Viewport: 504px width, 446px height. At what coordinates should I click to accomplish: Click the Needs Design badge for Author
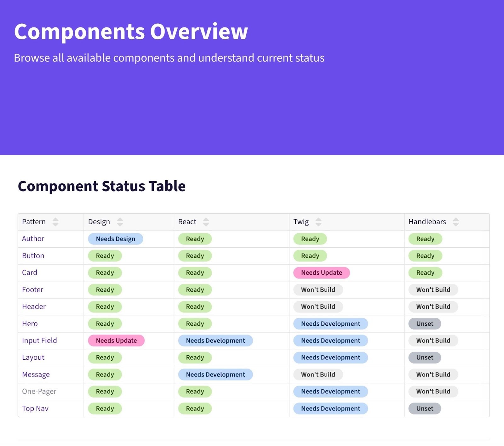pos(116,239)
